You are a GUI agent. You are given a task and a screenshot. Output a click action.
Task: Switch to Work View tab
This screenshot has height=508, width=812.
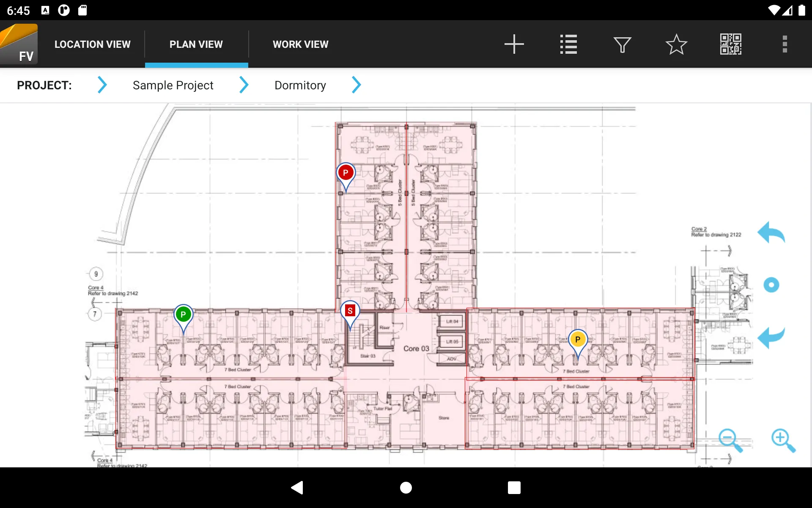click(300, 44)
